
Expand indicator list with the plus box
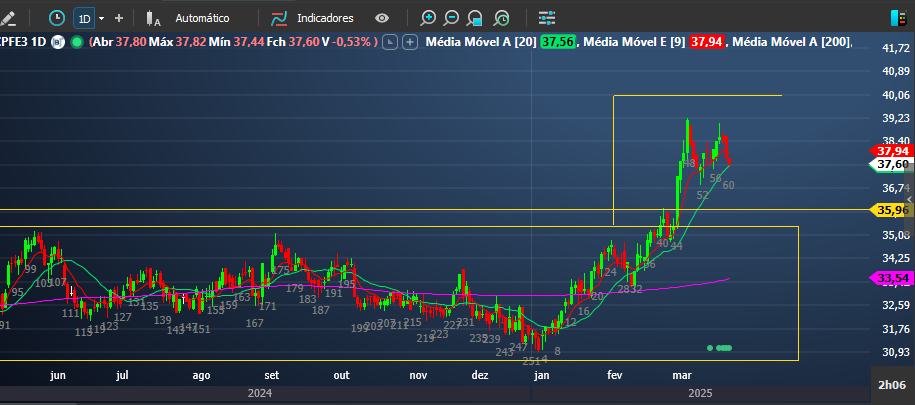click(409, 42)
